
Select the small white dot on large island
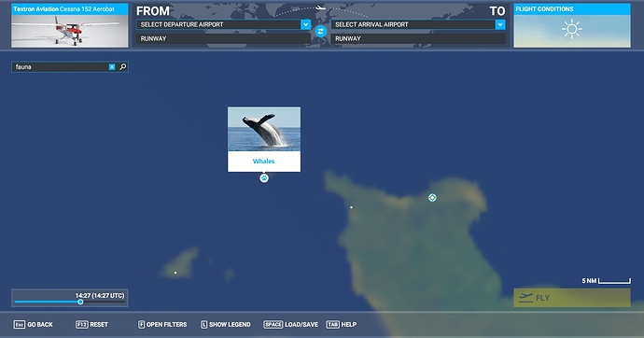coord(351,207)
